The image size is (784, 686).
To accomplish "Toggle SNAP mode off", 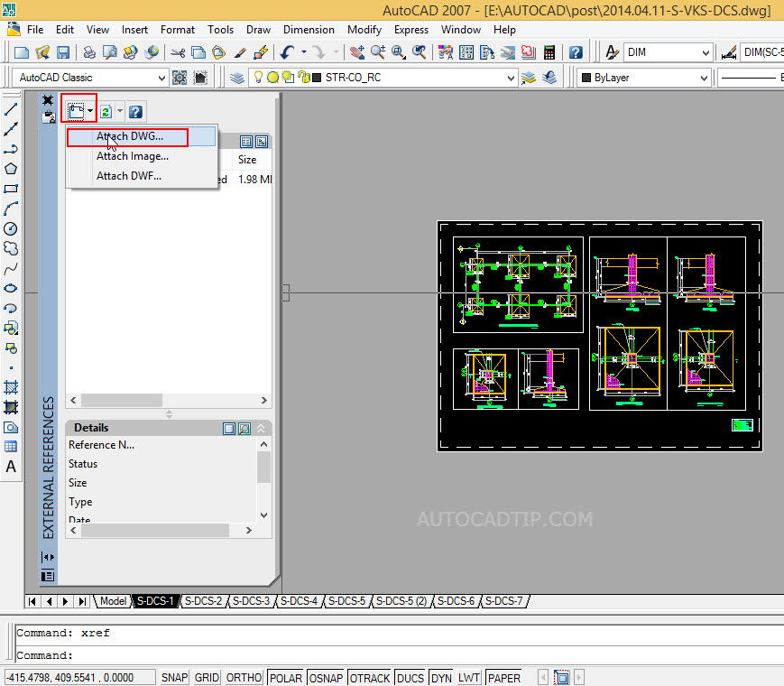I will click(x=173, y=677).
